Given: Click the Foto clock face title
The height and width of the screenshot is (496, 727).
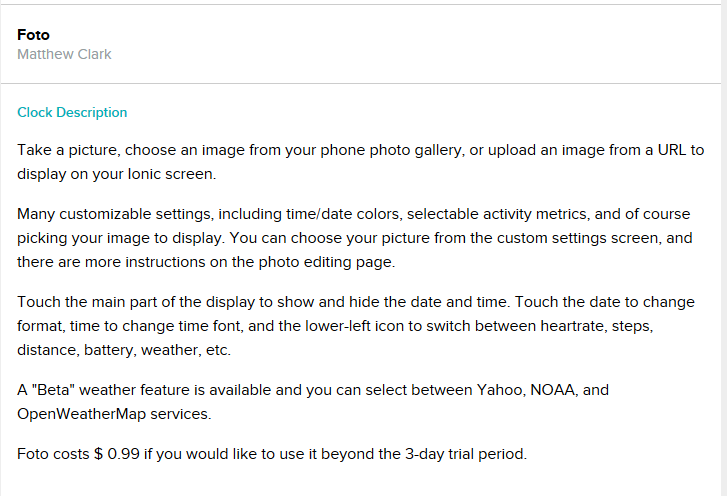Looking at the screenshot, I should pyautogui.click(x=33, y=35).
